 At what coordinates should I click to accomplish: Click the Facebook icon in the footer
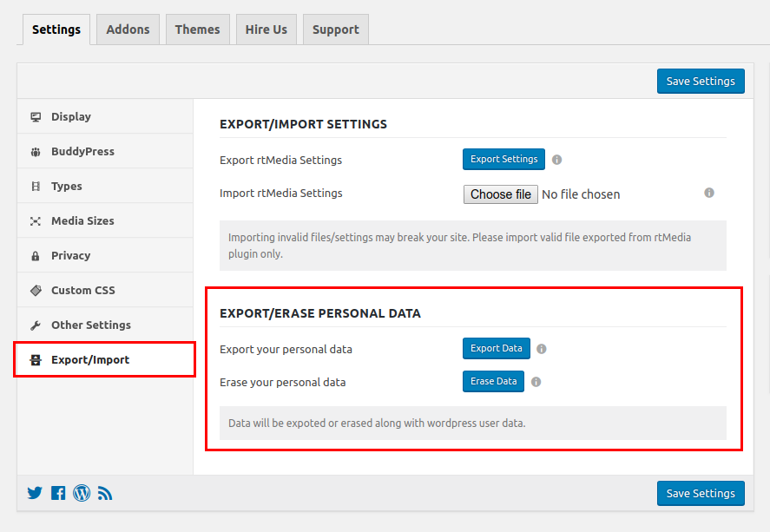click(x=57, y=493)
